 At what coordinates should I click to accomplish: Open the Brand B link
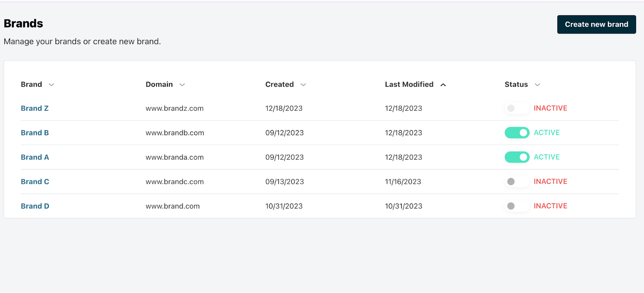coord(35,133)
